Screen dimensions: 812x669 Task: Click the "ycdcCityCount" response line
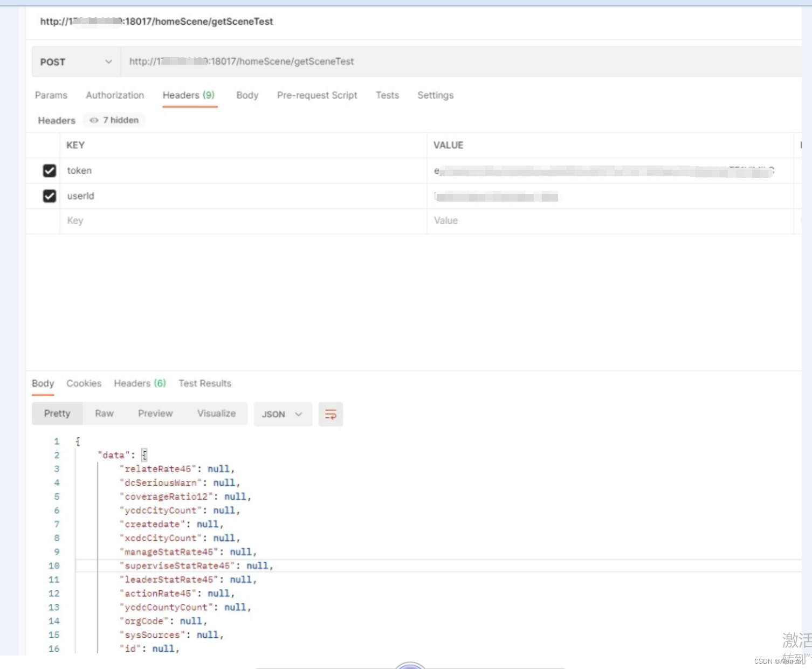click(x=180, y=511)
